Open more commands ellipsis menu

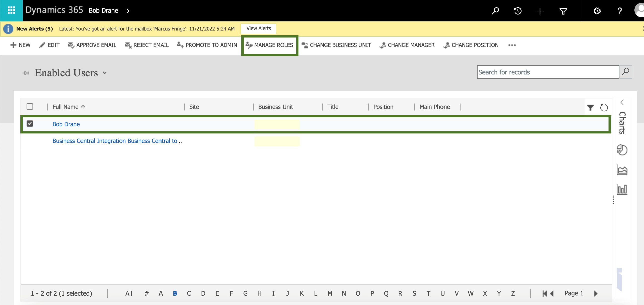tap(512, 45)
